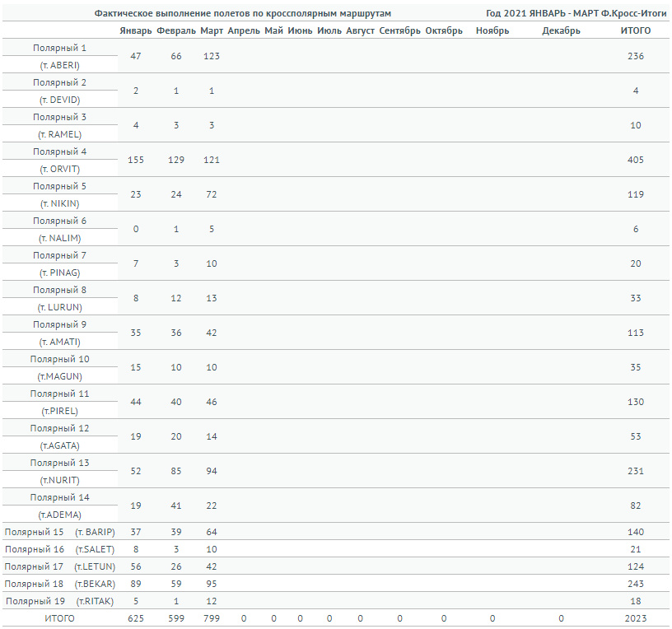Screen dimensions: 672x629
Task: Select row label 'Полярный 7'
Action: (x=59, y=256)
